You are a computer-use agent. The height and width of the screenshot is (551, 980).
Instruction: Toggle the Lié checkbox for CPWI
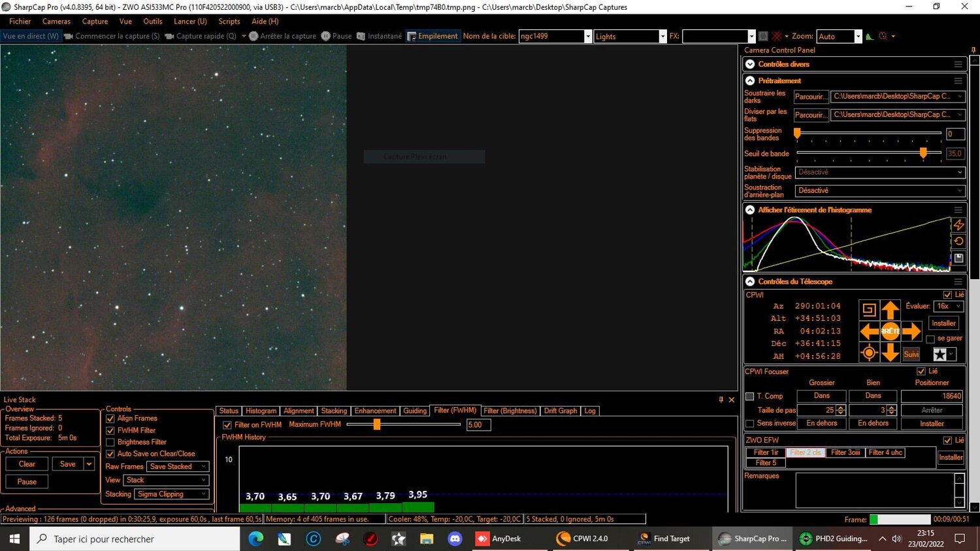pos(947,294)
